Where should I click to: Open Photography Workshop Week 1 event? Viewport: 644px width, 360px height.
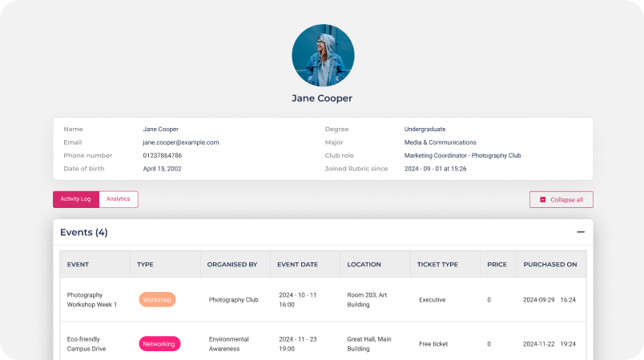coord(92,300)
